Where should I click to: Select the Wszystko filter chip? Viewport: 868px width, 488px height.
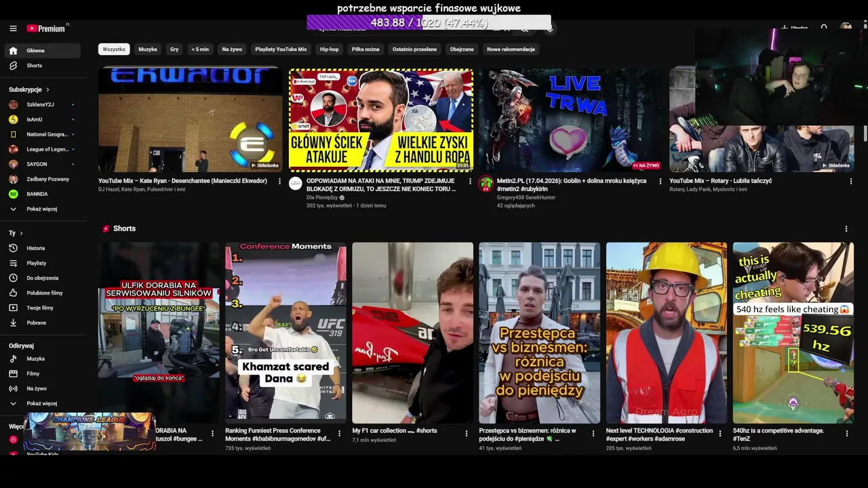pyautogui.click(x=114, y=49)
